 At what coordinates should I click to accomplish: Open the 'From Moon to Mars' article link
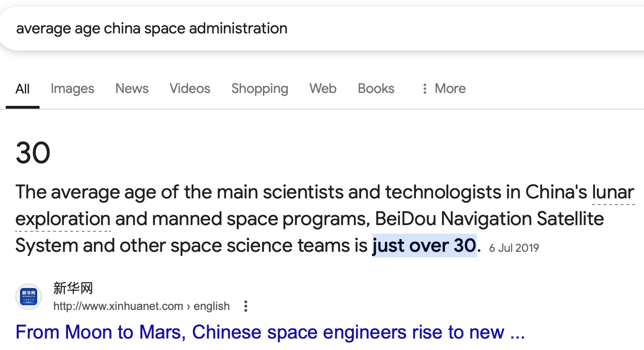(270, 332)
